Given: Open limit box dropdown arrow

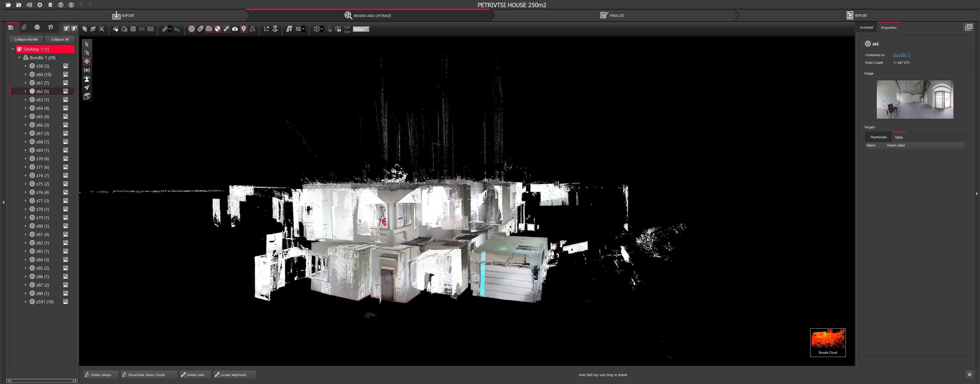Looking at the screenshot, I should click(x=322, y=29).
